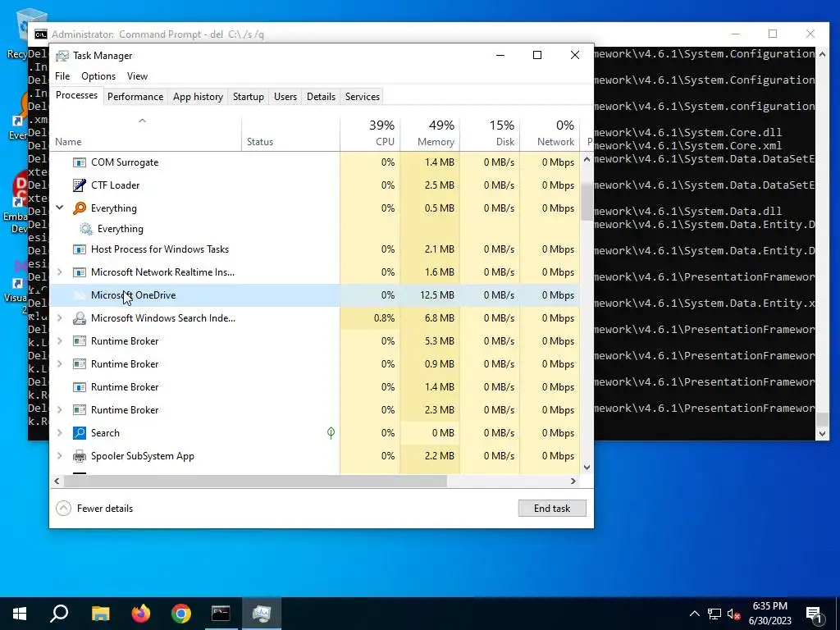
Task: Select the Microsoft OneDrive process row
Action: 314,295
